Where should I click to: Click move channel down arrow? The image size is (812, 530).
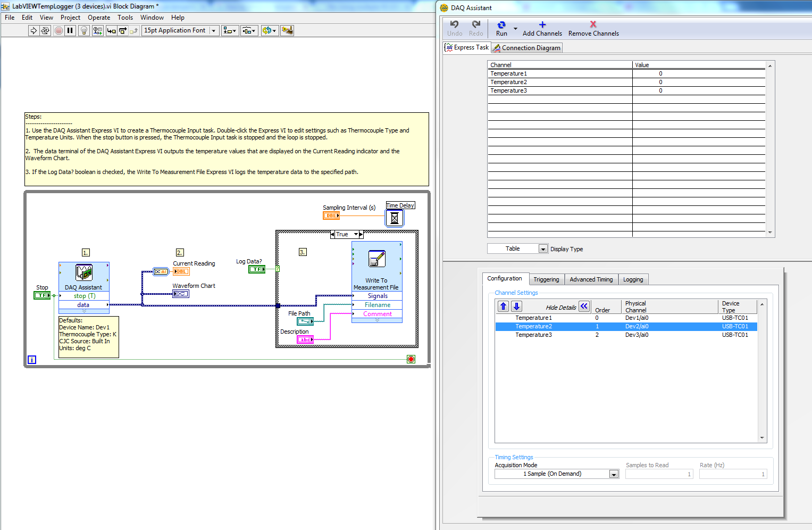point(516,306)
